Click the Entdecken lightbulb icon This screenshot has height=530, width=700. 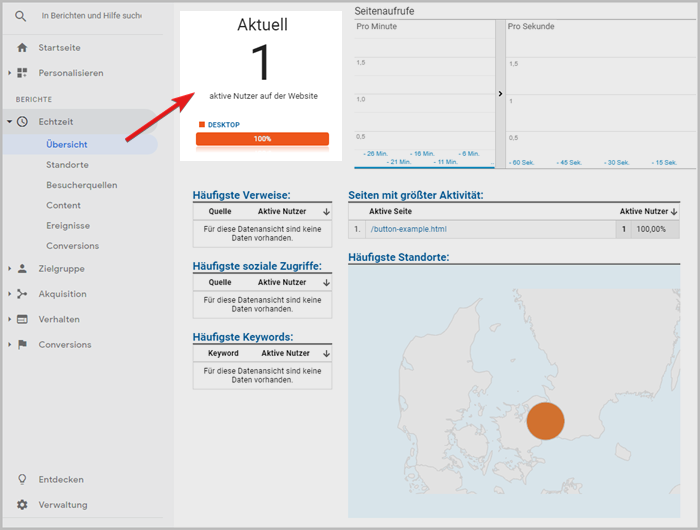pyautogui.click(x=22, y=479)
